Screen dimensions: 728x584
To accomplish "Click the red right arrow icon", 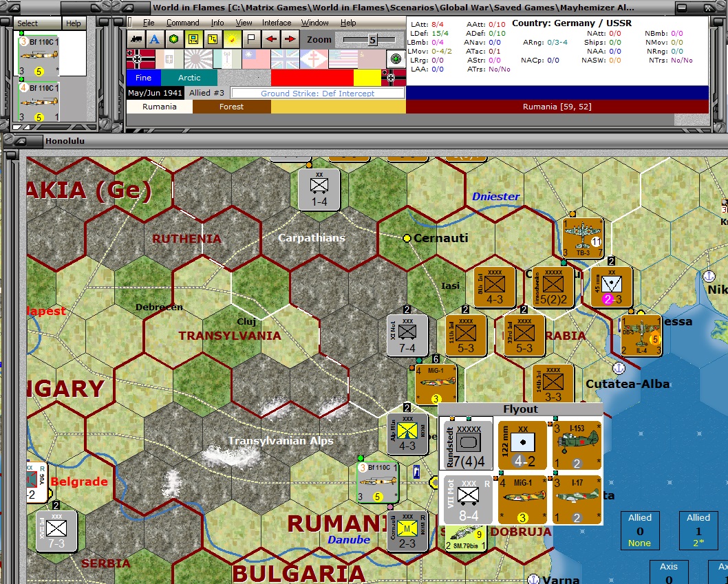I will [290, 39].
